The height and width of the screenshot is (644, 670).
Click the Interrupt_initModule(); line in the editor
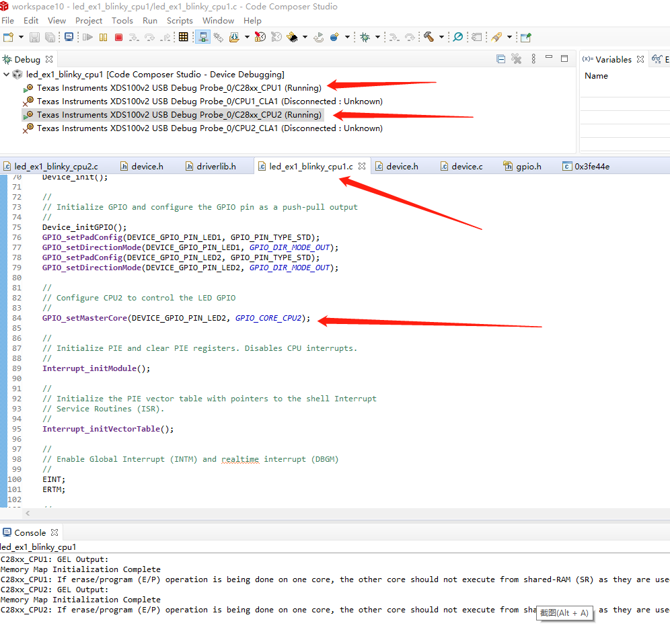pyautogui.click(x=96, y=368)
